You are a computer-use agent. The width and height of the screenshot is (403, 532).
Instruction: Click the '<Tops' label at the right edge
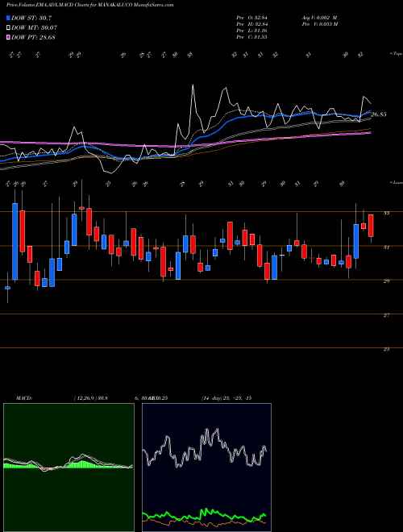pyautogui.click(x=396, y=54)
